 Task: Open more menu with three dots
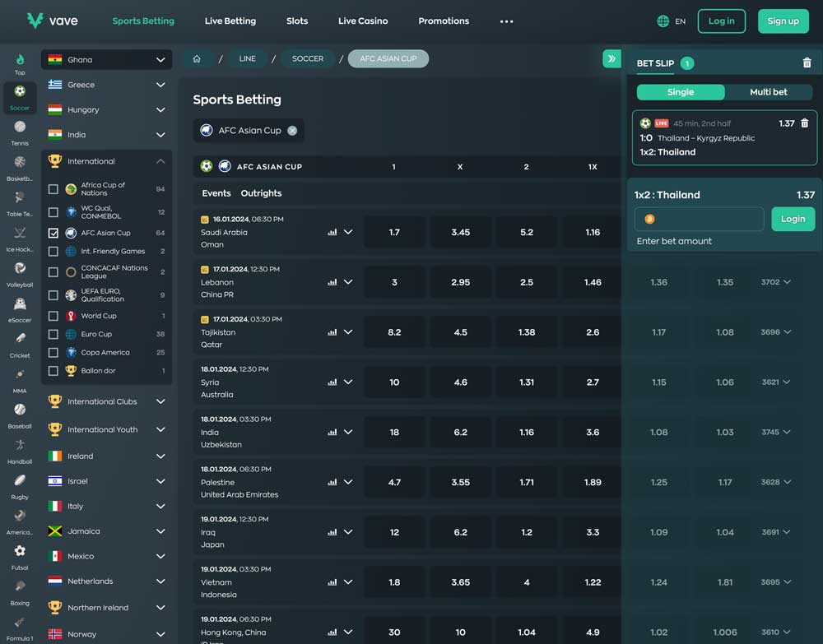point(506,21)
